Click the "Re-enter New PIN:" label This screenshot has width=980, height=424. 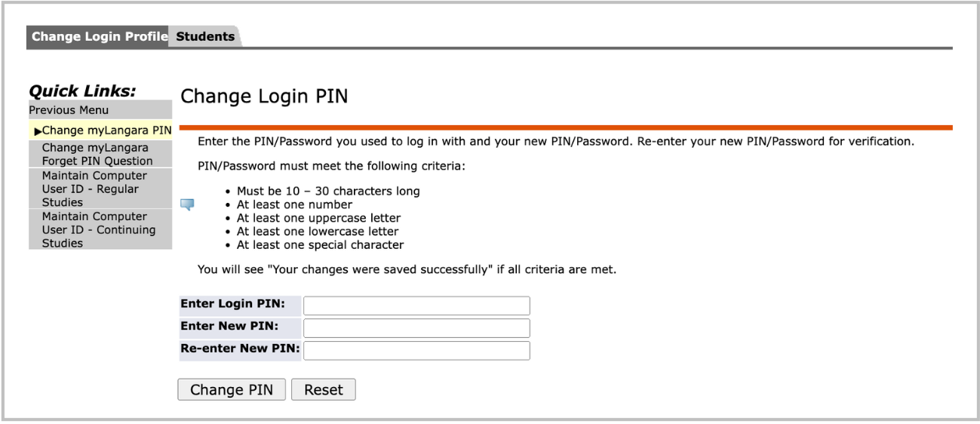pyautogui.click(x=240, y=349)
